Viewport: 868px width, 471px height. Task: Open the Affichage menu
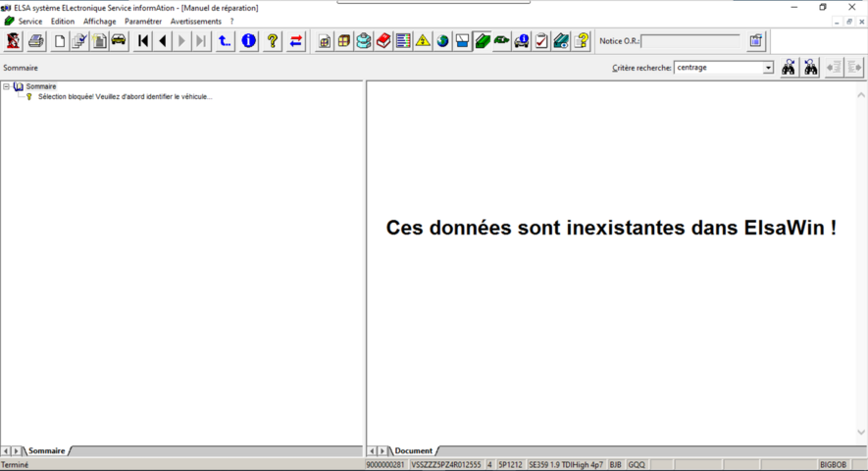[100, 21]
